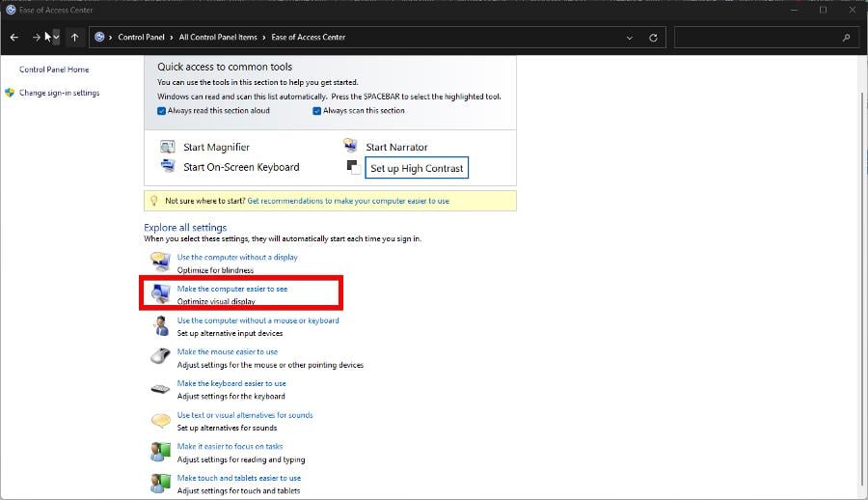Open Make touch and tablets easier to use
868x500 pixels.
pos(238,478)
